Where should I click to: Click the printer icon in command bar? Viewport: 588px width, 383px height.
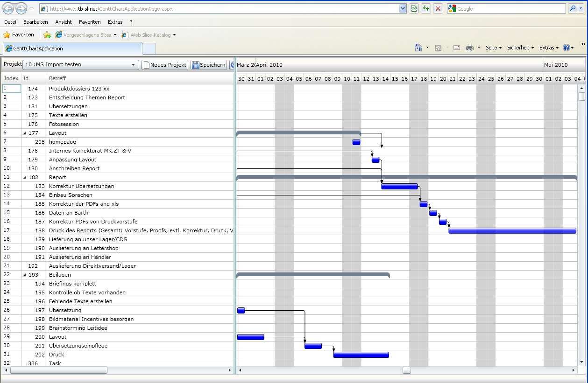point(470,48)
